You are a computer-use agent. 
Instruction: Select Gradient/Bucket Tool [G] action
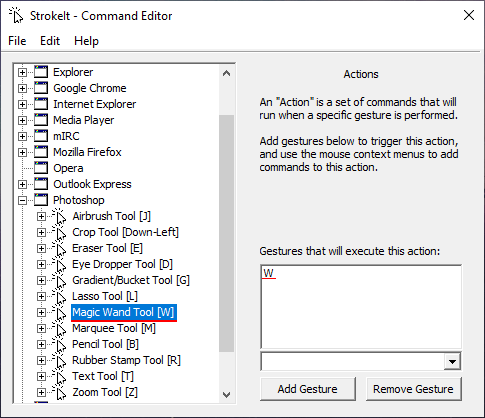point(131,280)
